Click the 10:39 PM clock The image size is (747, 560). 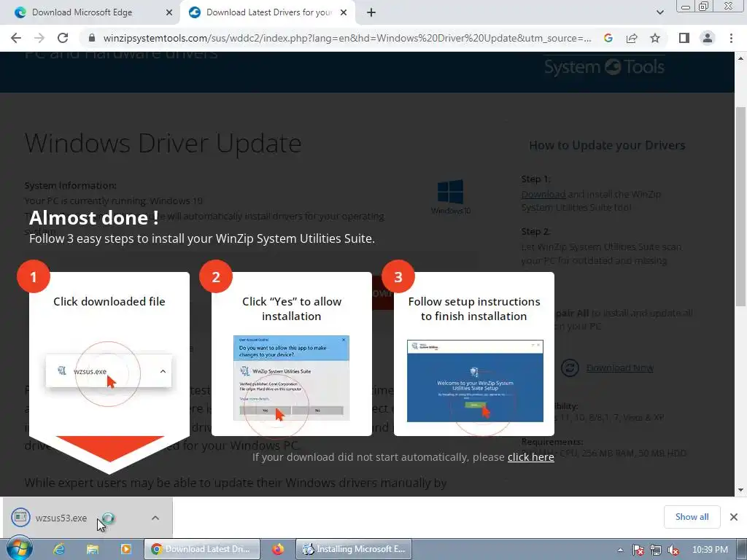point(710,550)
